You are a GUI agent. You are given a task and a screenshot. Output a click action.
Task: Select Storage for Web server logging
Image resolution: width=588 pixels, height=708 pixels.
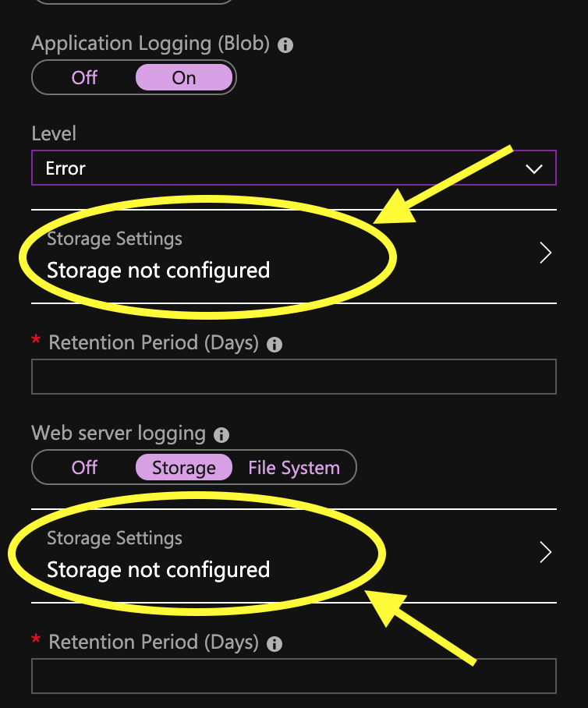click(184, 467)
